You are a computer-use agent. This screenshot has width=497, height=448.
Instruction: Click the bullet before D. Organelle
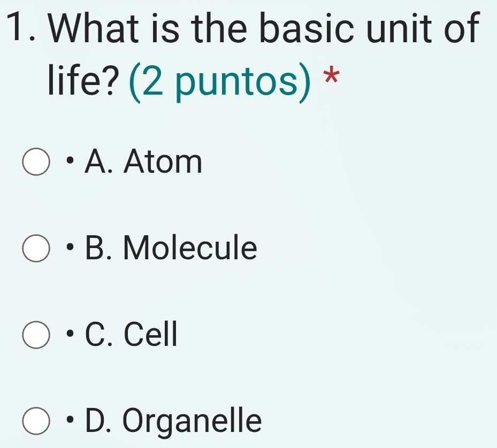(70, 420)
